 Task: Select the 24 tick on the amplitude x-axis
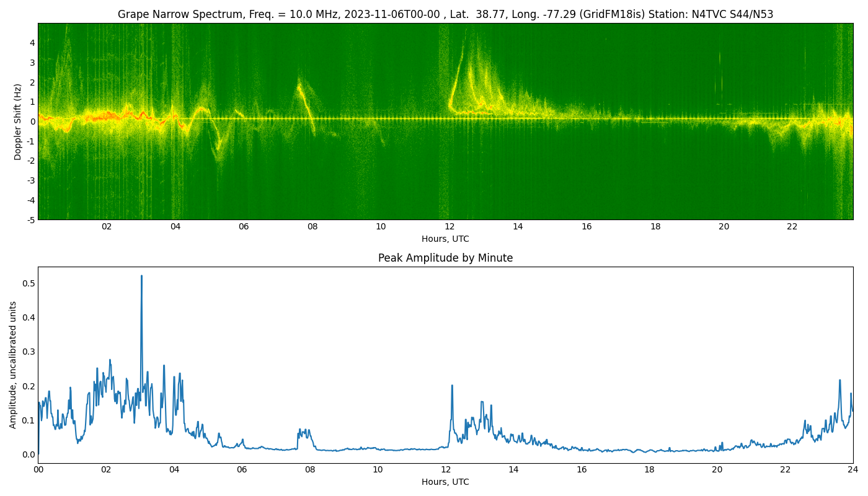(x=854, y=470)
